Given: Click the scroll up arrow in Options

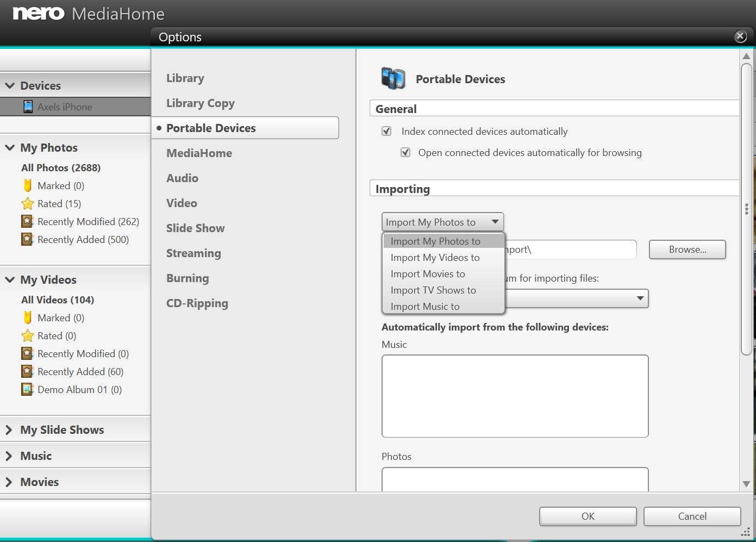Looking at the screenshot, I should 746,56.
